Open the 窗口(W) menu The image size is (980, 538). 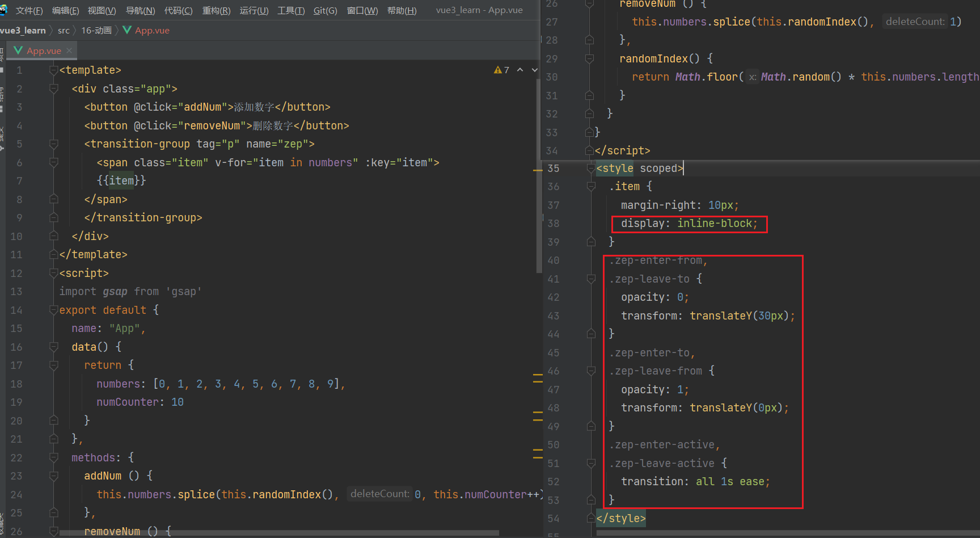pyautogui.click(x=362, y=10)
